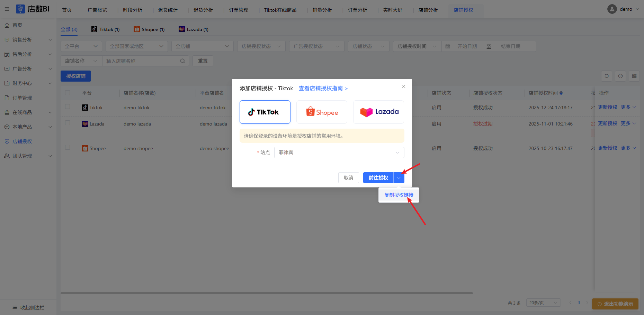Open 订单管理 in the sidebar

pyautogui.click(x=28, y=98)
